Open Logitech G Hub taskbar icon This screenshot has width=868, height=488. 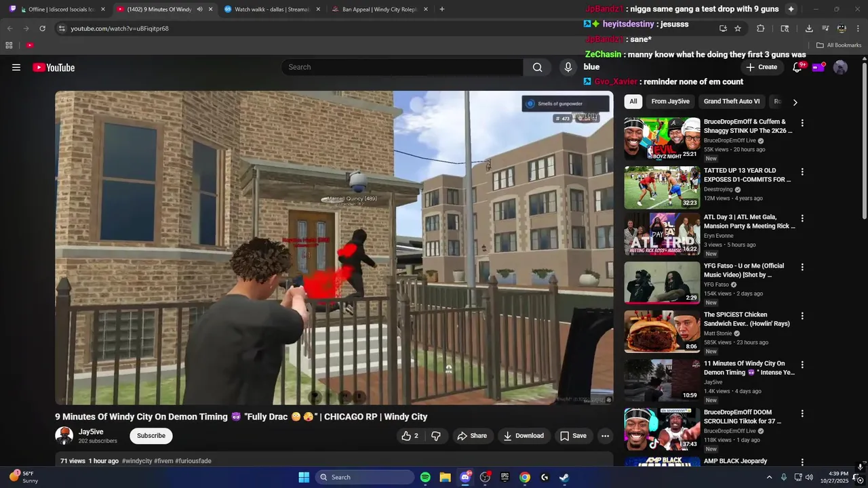tap(545, 477)
